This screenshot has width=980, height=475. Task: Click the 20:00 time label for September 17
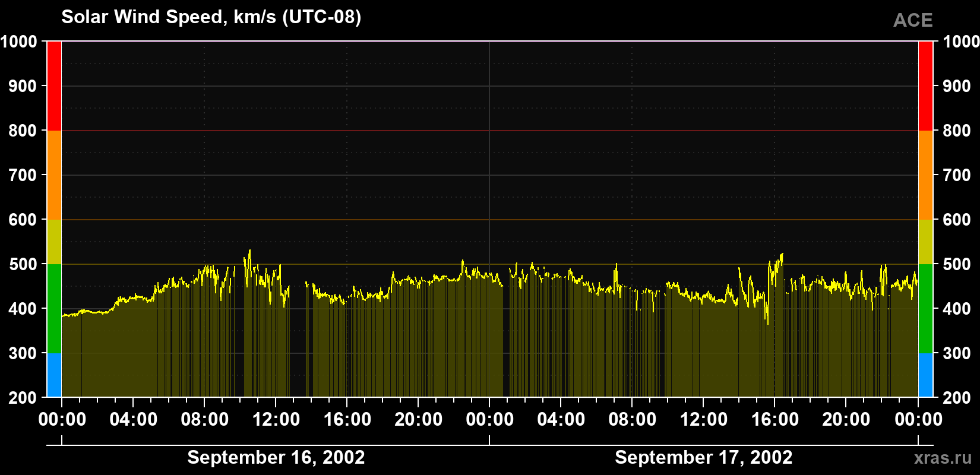pyautogui.click(x=846, y=419)
